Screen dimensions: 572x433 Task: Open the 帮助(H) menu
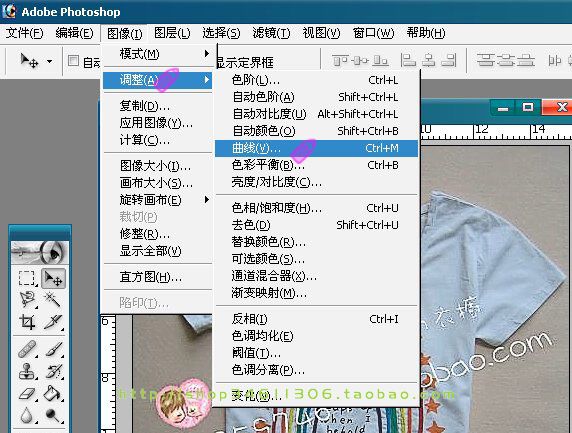click(x=426, y=33)
